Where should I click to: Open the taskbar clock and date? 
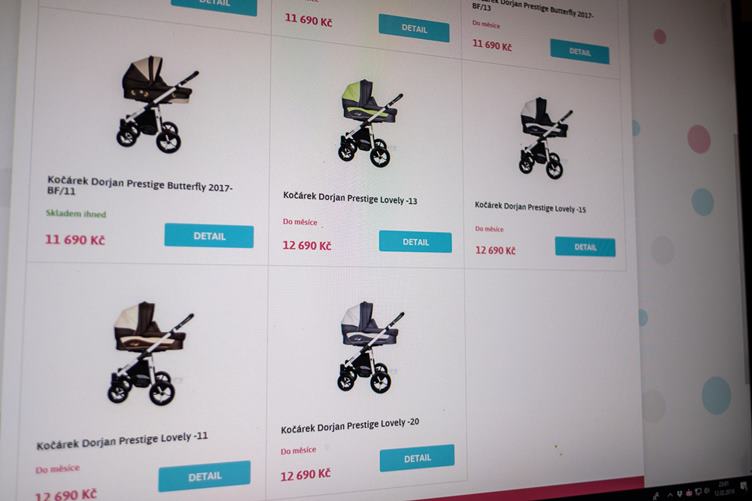pyautogui.click(x=723, y=488)
